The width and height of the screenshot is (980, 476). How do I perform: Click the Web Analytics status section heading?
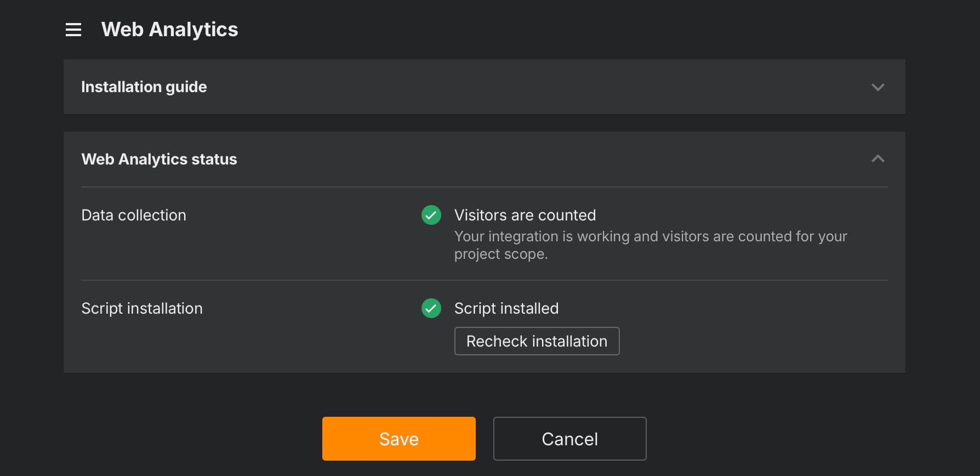click(x=159, y=159)
